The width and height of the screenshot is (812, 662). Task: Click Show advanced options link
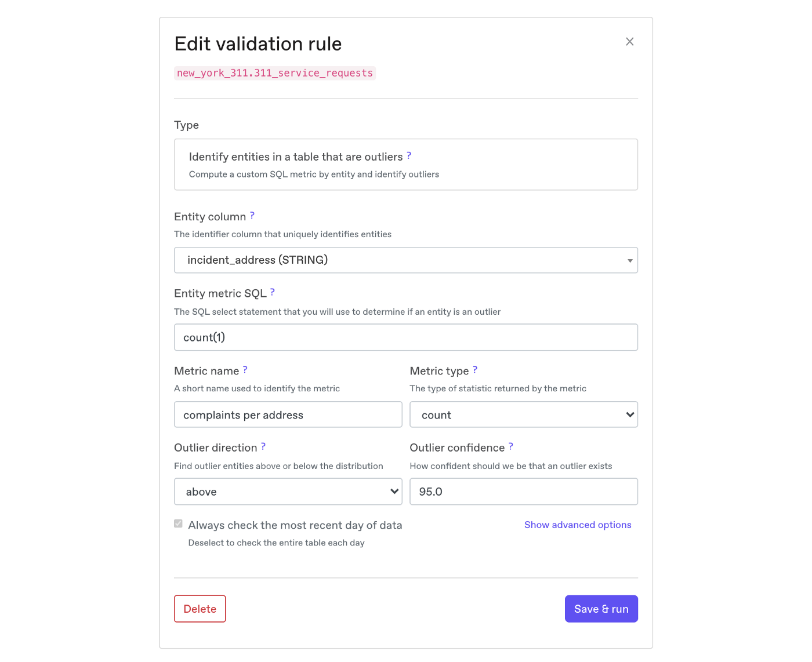[578, 525]
